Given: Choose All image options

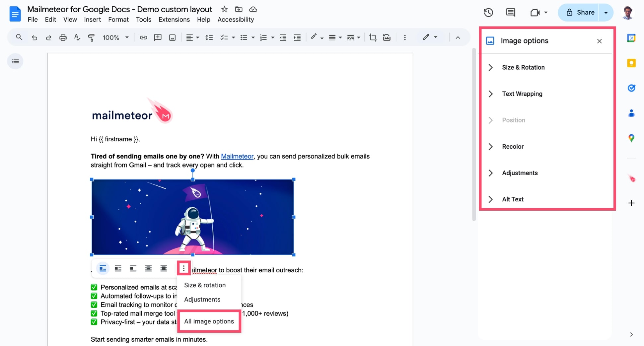Looking at the screenshot, I should coord(209,321).
